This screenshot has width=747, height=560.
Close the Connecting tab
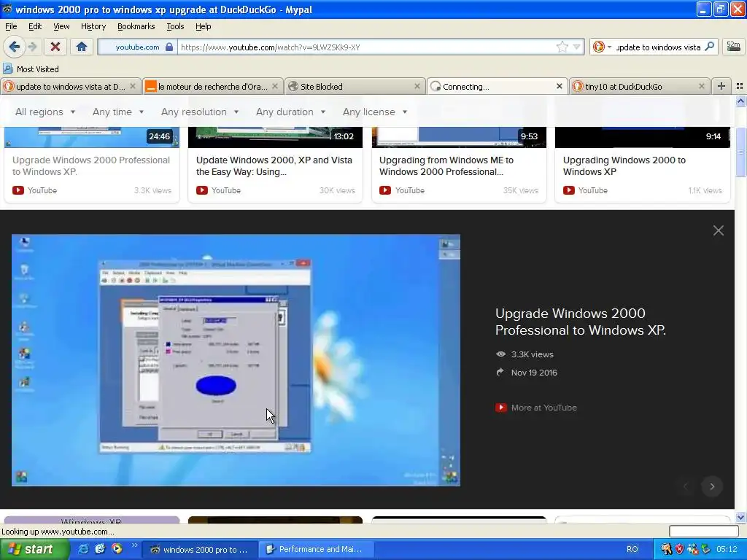tap(560, 86)
